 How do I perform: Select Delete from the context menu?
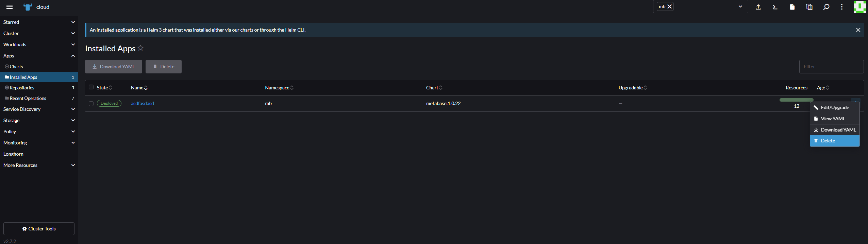coord(834,141)
